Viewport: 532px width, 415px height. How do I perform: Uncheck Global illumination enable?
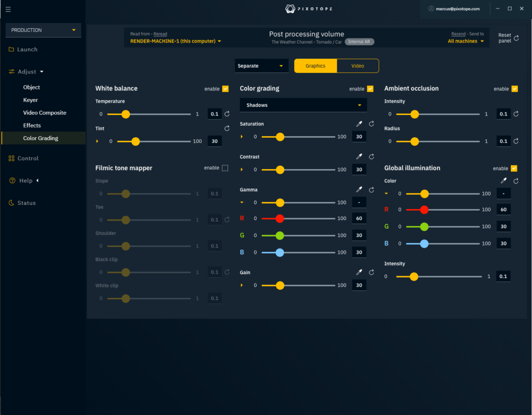[514, 168]
